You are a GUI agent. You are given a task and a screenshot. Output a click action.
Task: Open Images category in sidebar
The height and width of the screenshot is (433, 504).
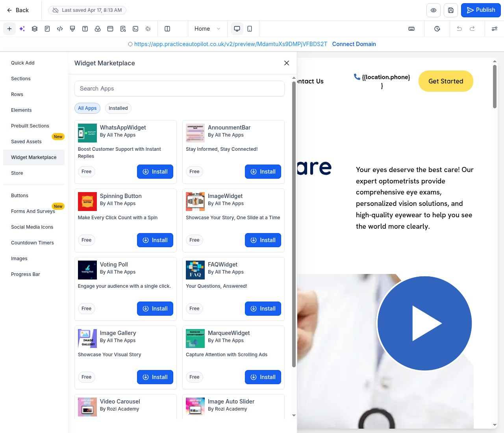34,259
